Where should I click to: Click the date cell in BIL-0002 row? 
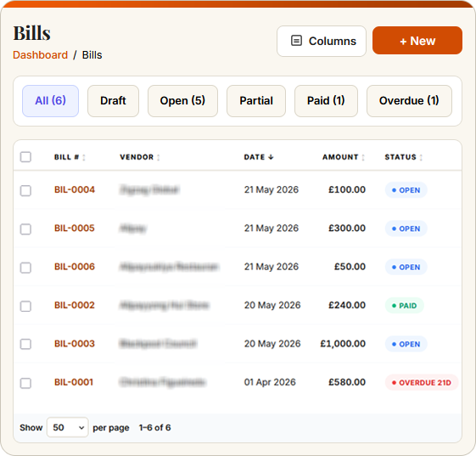272,305
